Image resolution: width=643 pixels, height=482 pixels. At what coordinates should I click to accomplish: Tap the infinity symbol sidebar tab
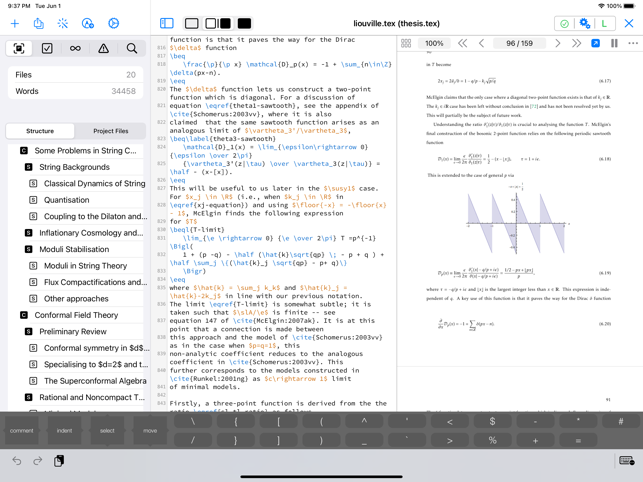click(x=75, y=48)
